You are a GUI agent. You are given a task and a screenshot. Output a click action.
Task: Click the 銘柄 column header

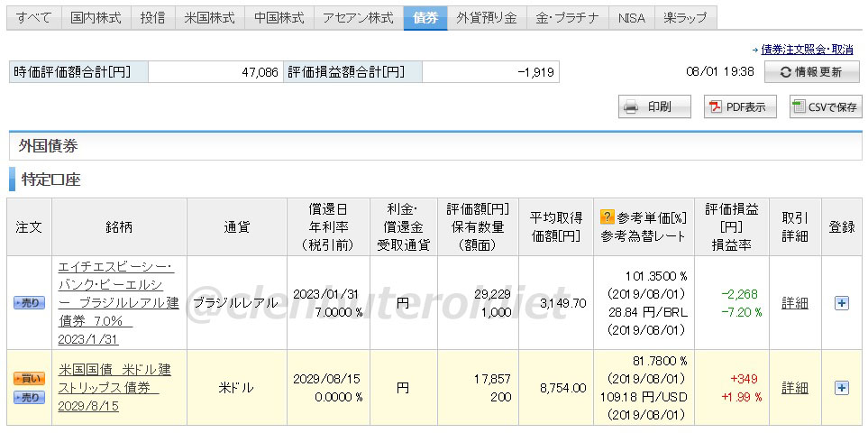pyautogui.click(x=119, y=227)
